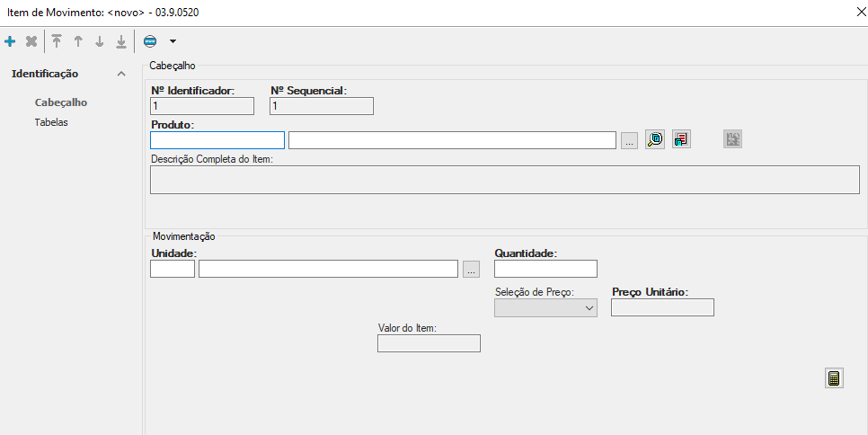Viewport: 868px width, 435px height.
Task: Collapse the Identificação section chevron
Action: [121, 74]
